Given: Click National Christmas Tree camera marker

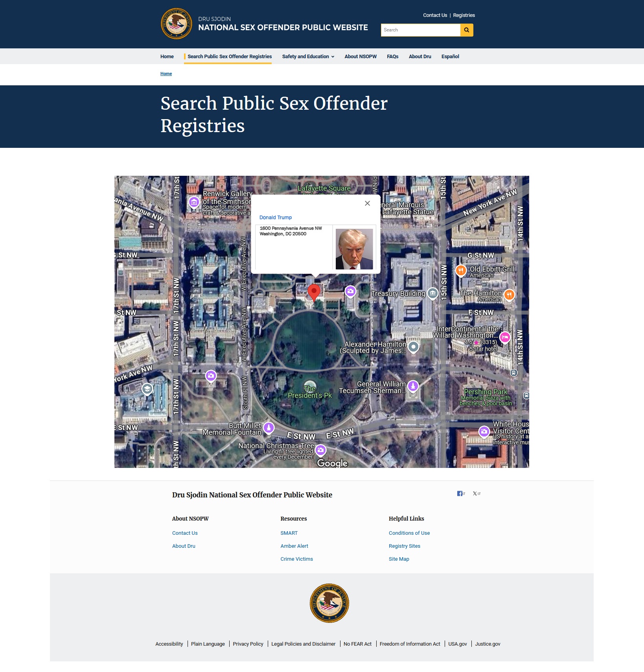Looking at the screenshot, I should tap(321, 450).
